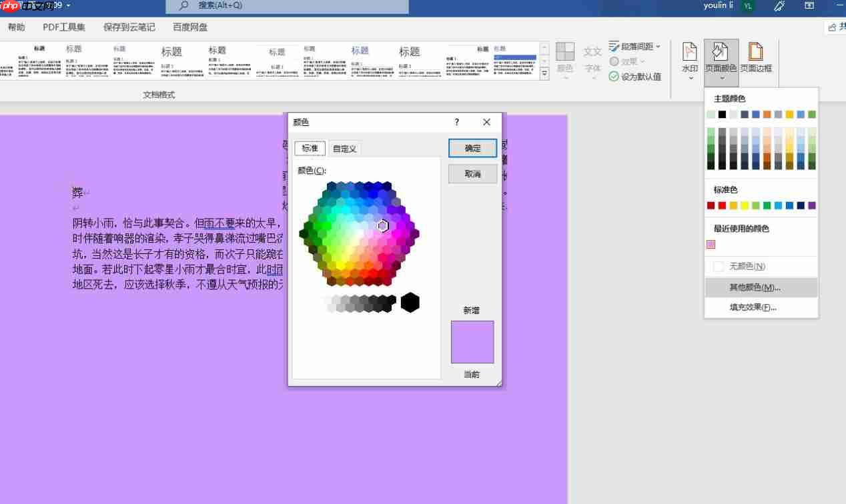Choose the green theme color swatch at row end
This screenshot has width=846, height=504.
coord(812,115)
